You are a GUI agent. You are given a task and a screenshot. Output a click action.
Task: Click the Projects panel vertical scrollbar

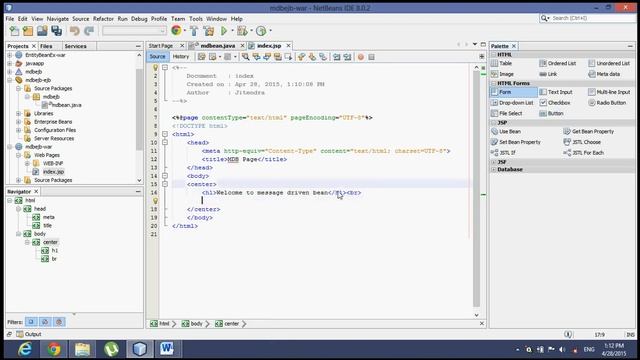[x=139, y=110]
